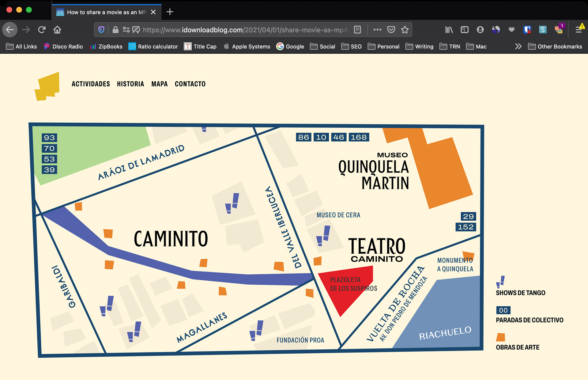Click the CONTACTO link

(190, 84)
